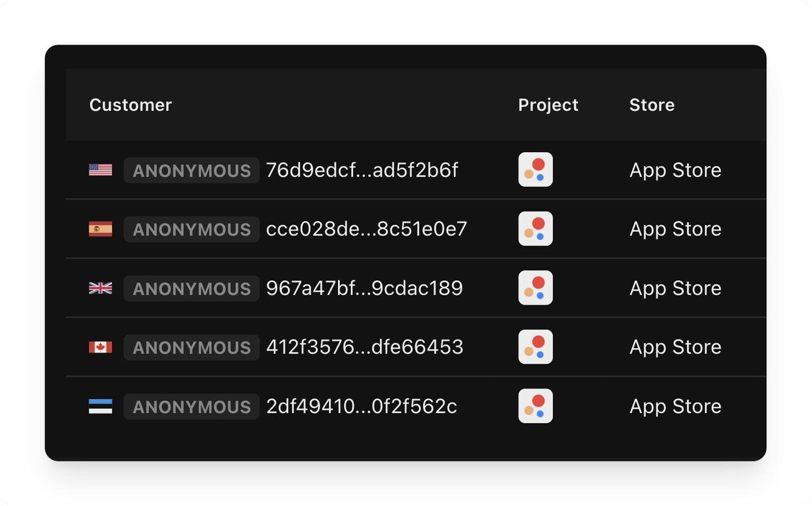Open customer cce028de...8c51e0e7
The width and height of the screenshot is (812, 506).
coord(367,229)
